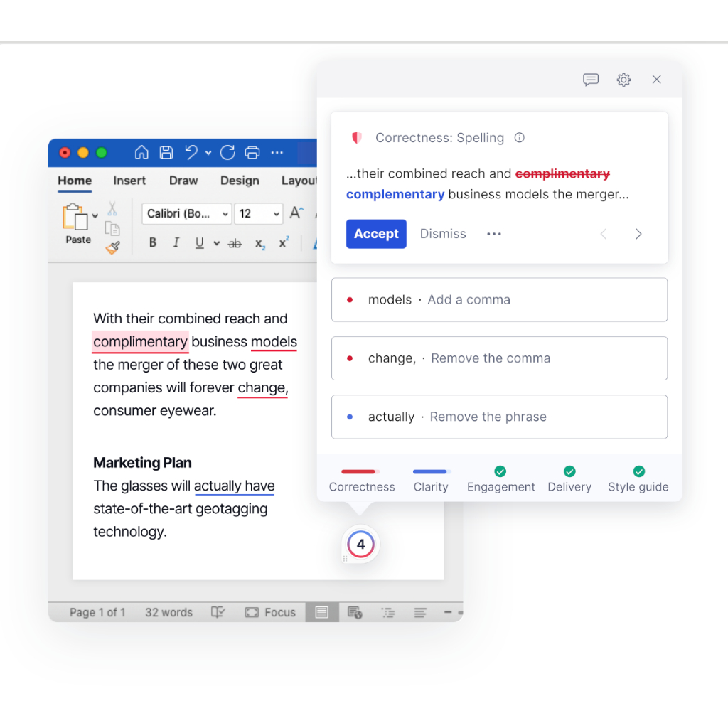Click the Page 1 of 1 status indicator
728x728 pixels.
coord(97,612)
